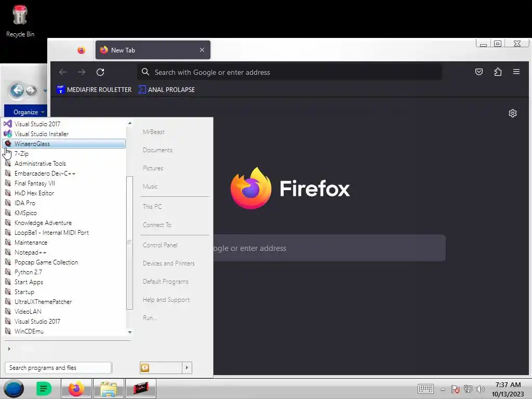Open MrBeast user folder link
Screen dimensions: 532x399
tap(154, 131)
